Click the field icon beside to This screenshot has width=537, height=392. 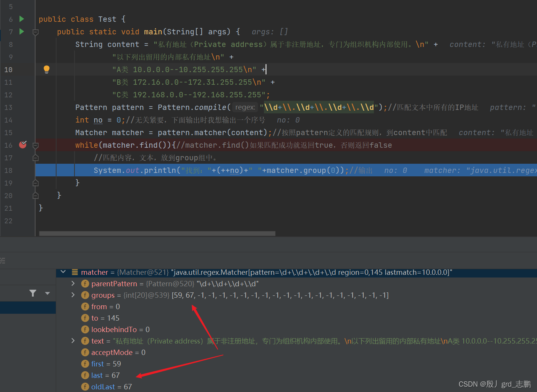[85, 318]
